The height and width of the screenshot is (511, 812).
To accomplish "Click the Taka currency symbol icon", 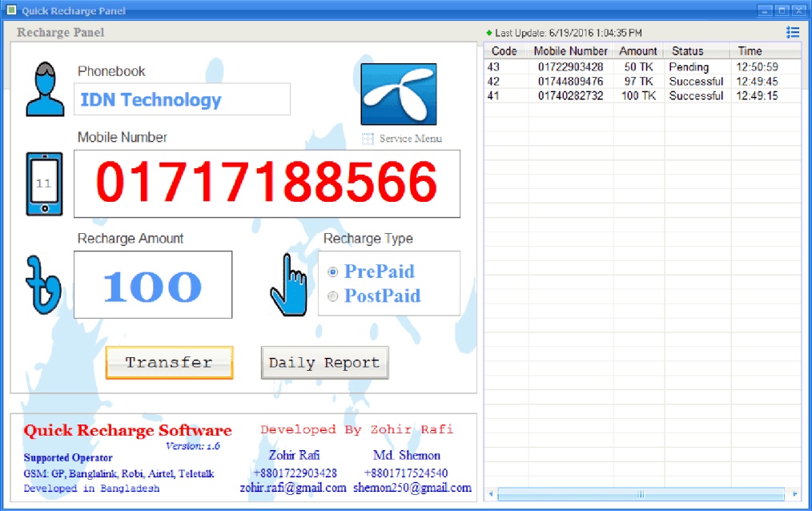I will [x=43, y=285].
